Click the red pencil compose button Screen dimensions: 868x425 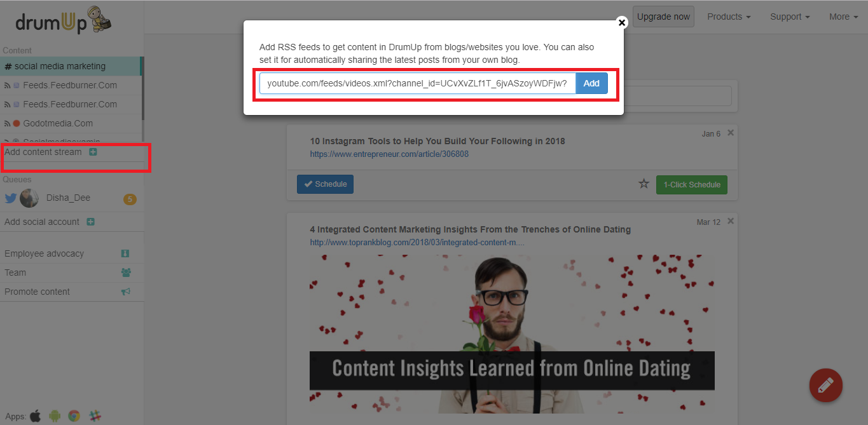[x=825, y=385]
